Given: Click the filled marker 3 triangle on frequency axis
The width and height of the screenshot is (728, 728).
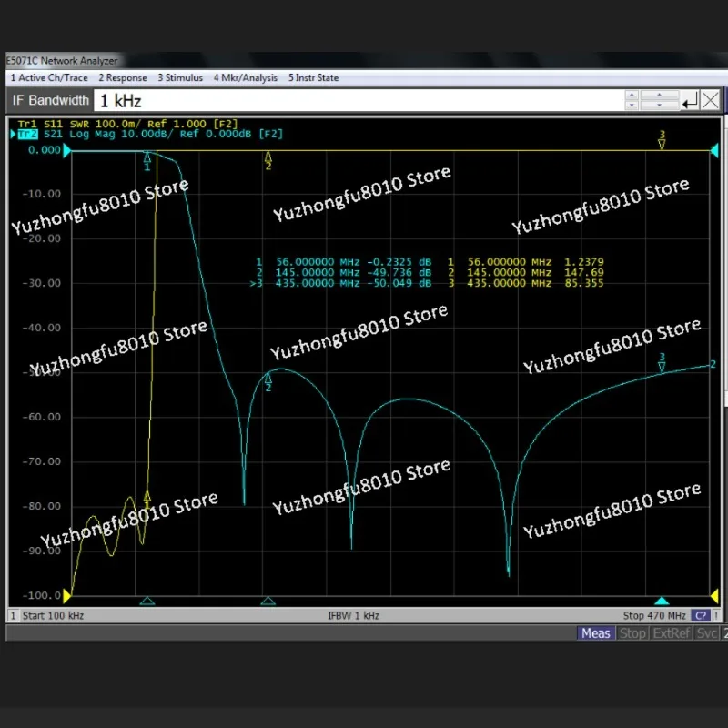Looking at the screenshot, I should coord(662,602).
